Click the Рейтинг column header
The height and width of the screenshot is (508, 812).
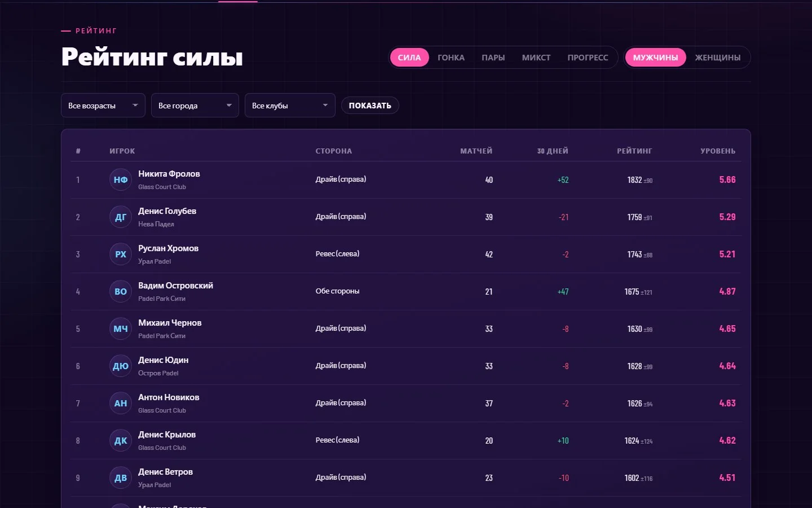634,151
